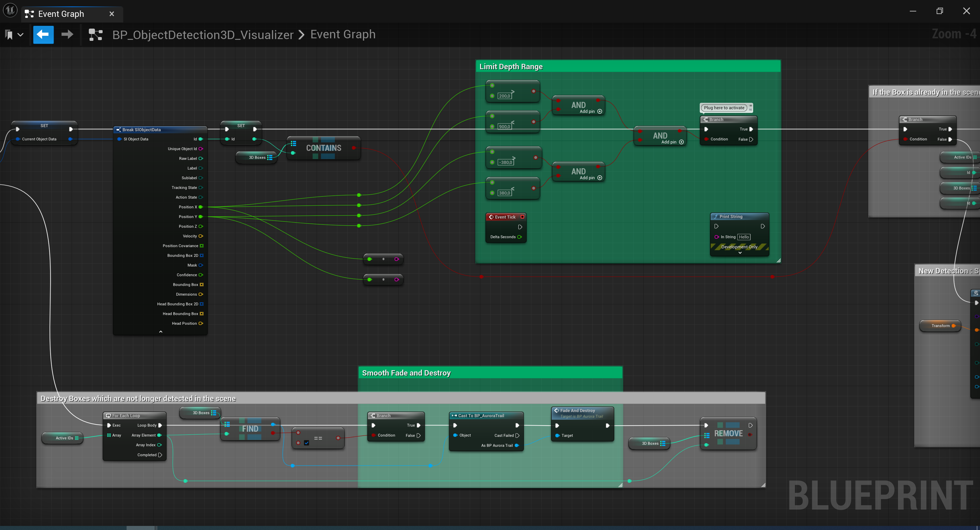Select the Event Graph tab
The width and height of the screenshot is (980, 530).
(x=72, y=14)
